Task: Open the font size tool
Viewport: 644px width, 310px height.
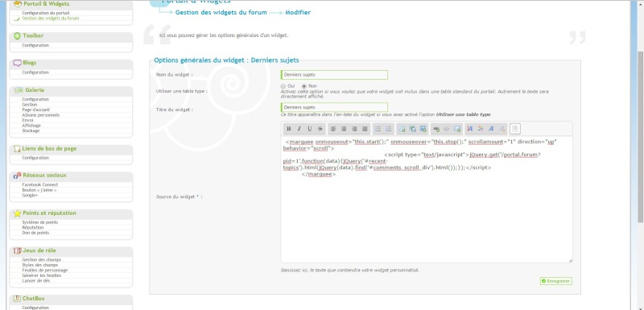Action: tap(470, 129)
